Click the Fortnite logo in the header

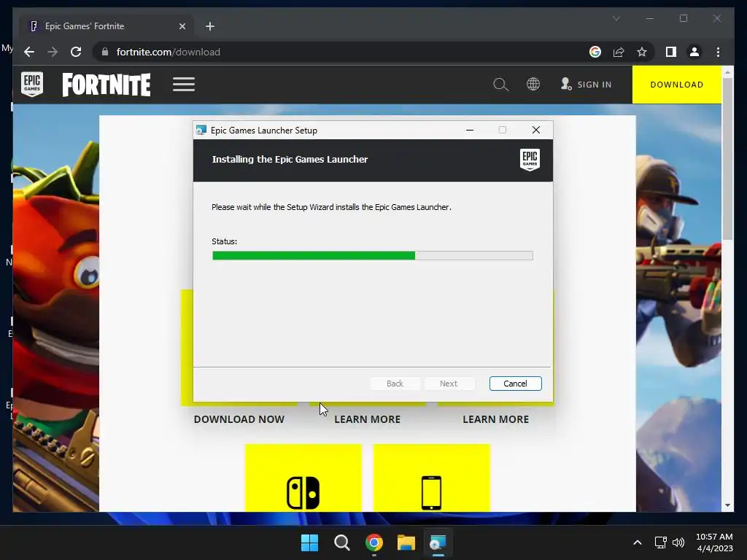[x=107, y=85]
